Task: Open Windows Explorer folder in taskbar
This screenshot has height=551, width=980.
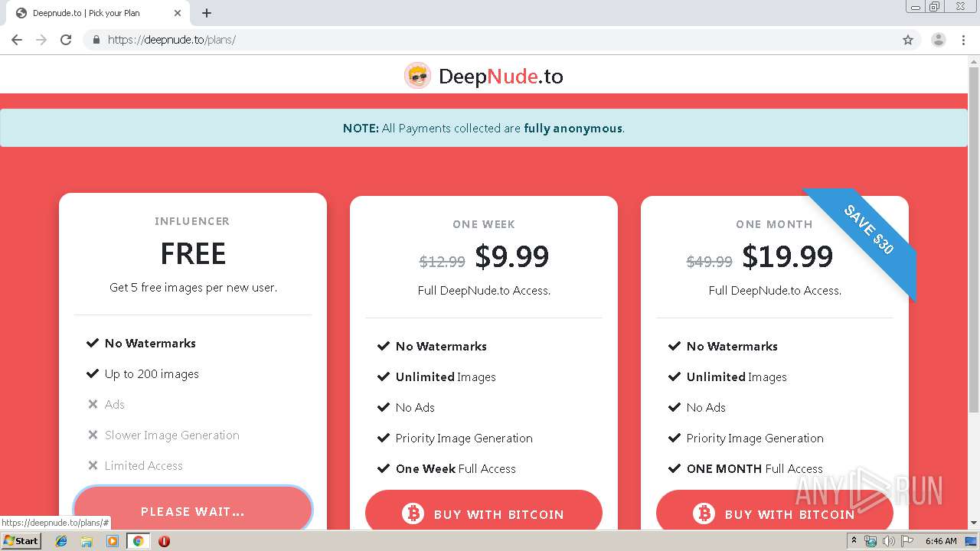Action: [87, 541]
